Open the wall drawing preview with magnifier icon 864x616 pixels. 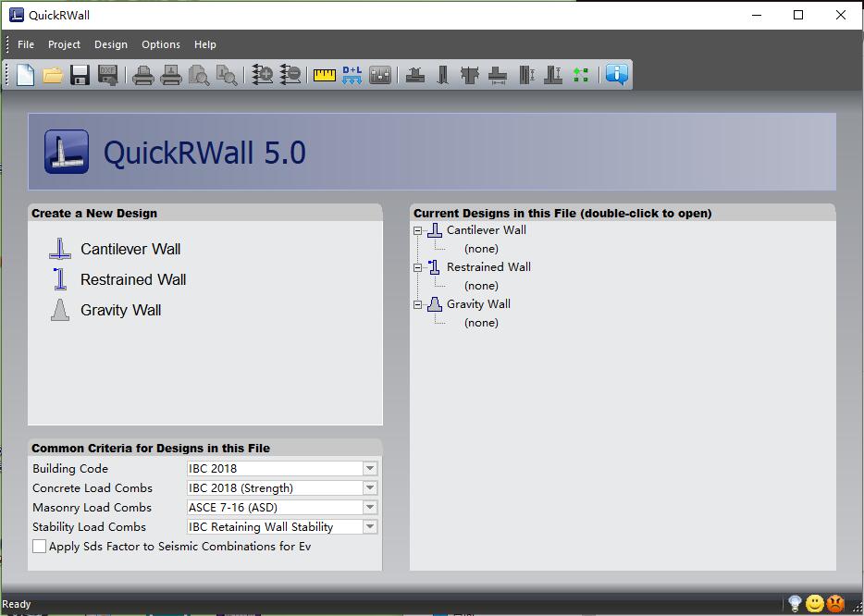coord(227,75)
